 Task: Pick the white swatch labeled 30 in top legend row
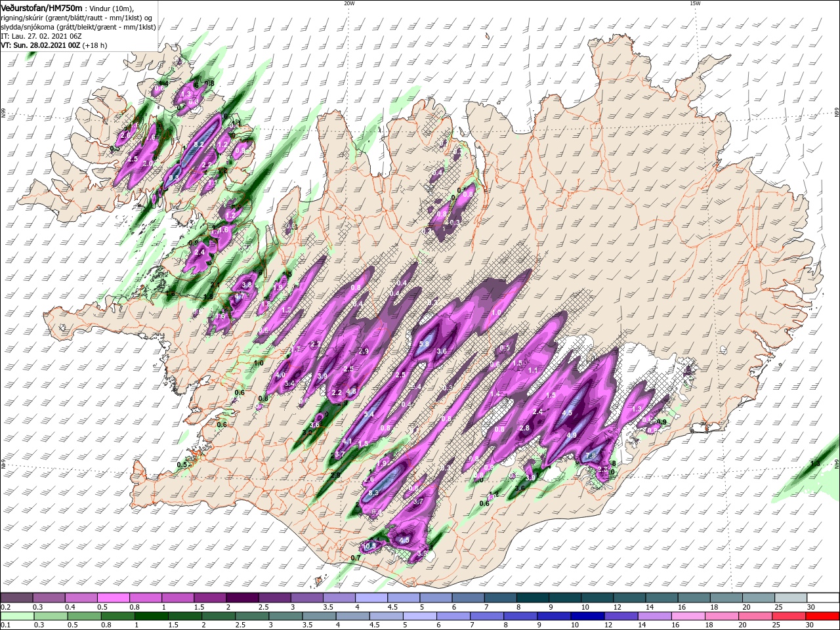822,598
